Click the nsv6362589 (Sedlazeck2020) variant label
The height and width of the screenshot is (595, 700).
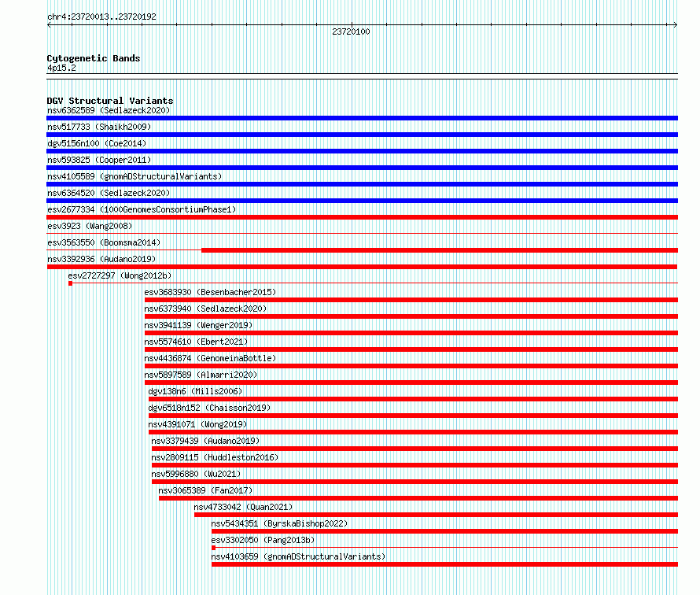pos(109,110)
